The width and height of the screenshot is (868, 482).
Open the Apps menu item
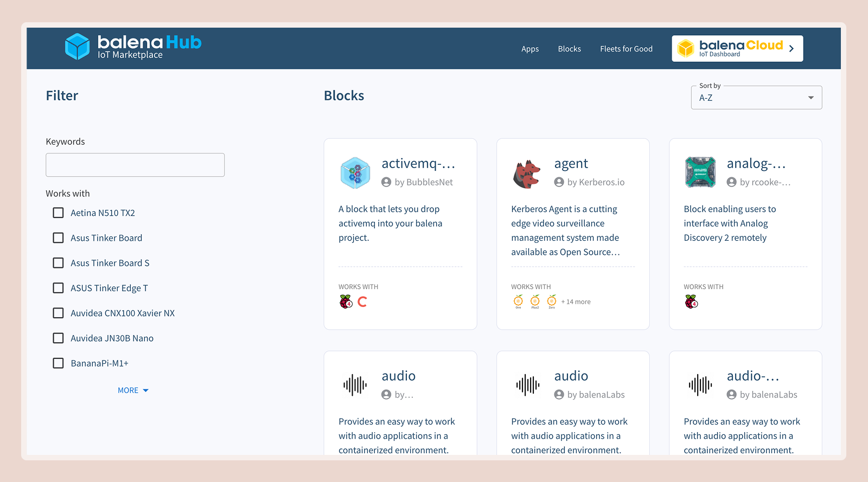530,49
